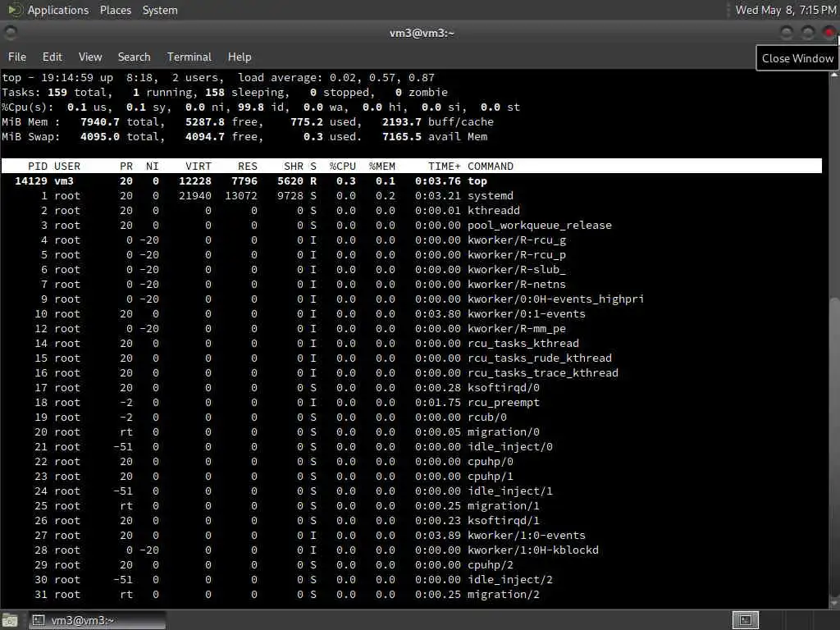Image resolution: width=840 pixels, height=630 pixels.
Task: Open the Terminal menu
Action: tap(189, 57)
